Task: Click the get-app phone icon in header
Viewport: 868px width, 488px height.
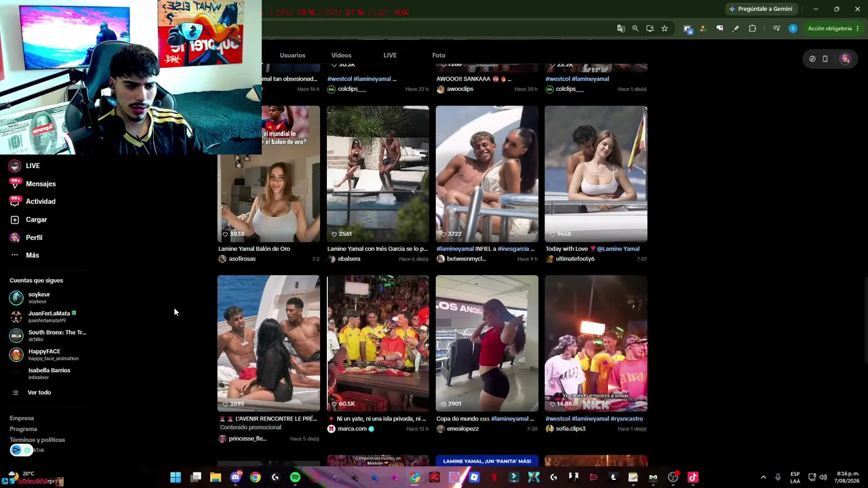Action: point(825,59)
